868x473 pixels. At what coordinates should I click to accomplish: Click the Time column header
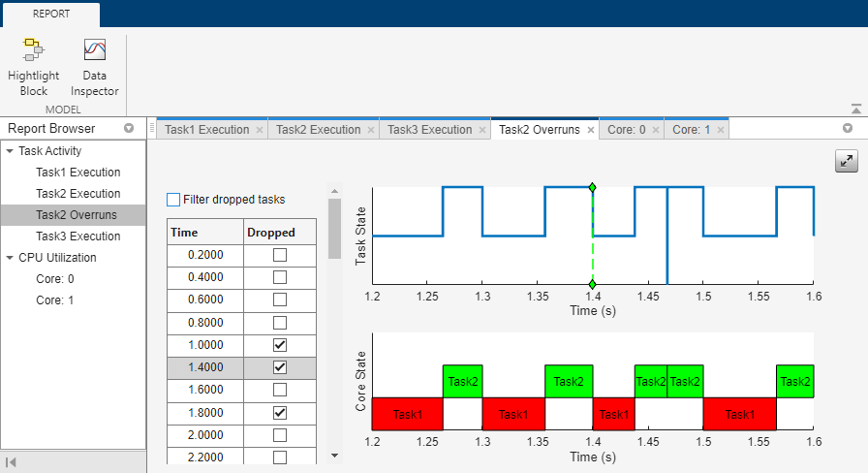pyautogui.click(x=205, y=232)
